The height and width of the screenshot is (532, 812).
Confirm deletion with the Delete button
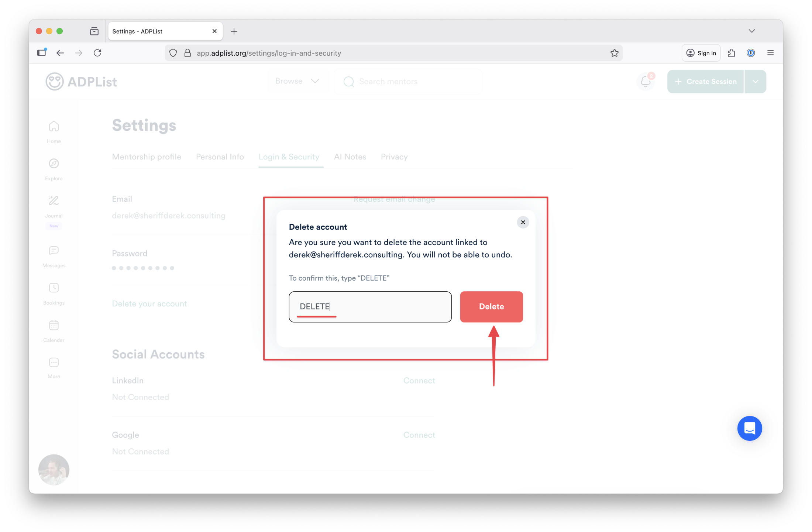click(491, 306)
